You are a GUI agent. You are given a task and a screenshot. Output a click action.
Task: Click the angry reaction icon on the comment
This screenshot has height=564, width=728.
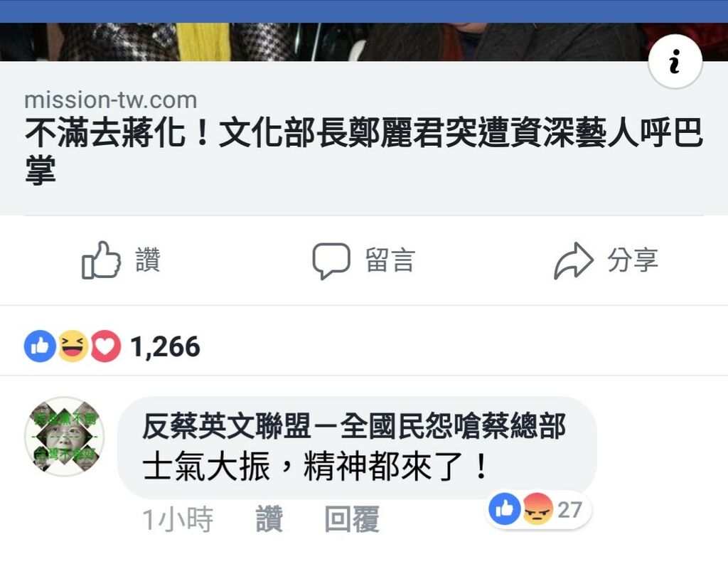click(538, 509)
